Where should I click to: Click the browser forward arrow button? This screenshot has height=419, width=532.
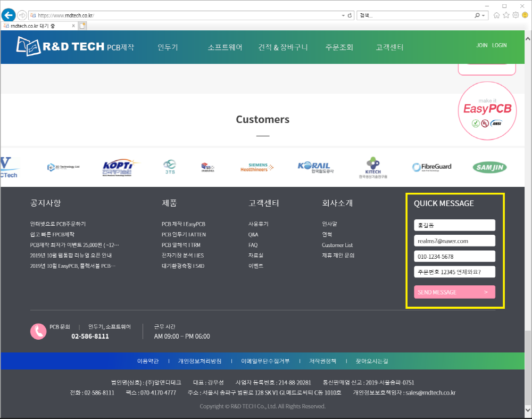point(22,15)
